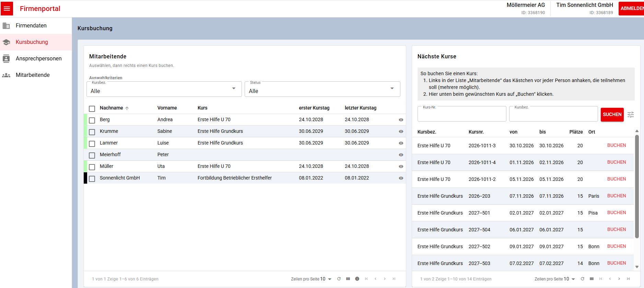Click the Kurs-Nr. search field
644x288 pixels.
462,114
